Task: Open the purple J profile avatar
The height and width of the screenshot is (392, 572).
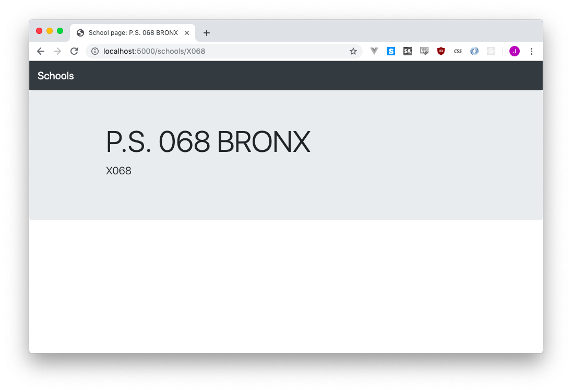Action: pyautogui.click(x=515, y=51)
